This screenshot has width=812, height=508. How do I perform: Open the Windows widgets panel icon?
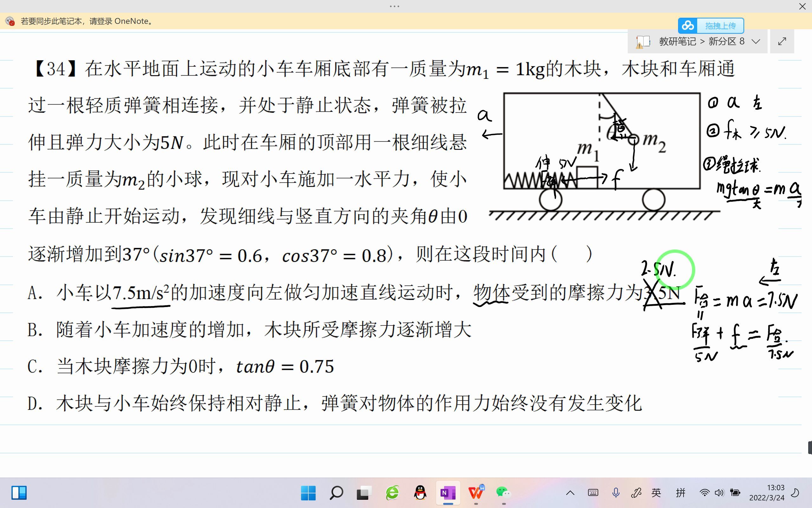point(19,492)
